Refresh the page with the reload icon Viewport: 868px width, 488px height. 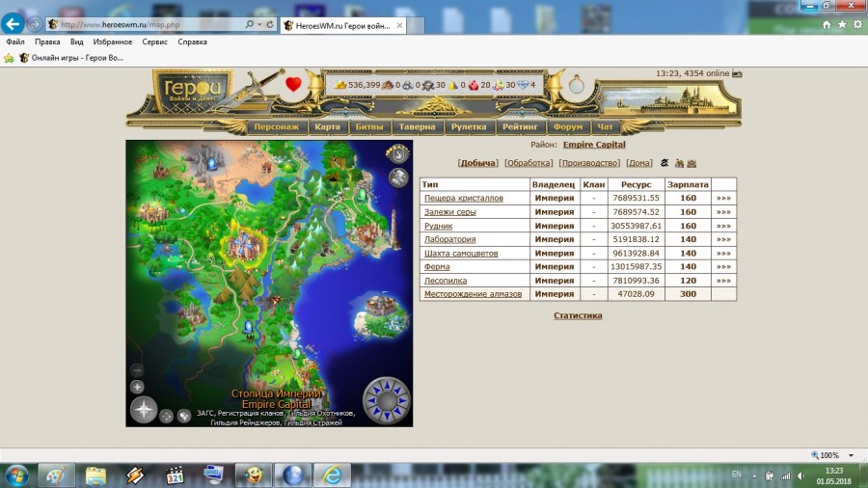pyautogui.click(x=270, y=24)
